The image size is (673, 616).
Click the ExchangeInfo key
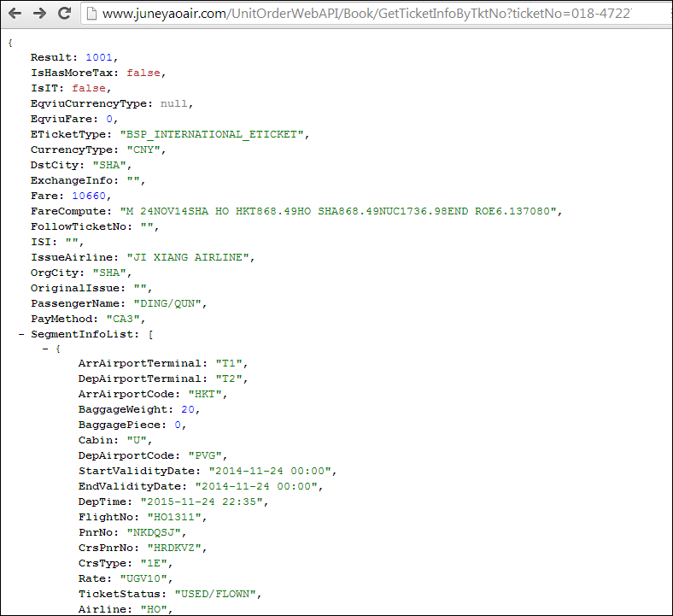(x=72, y=181)
